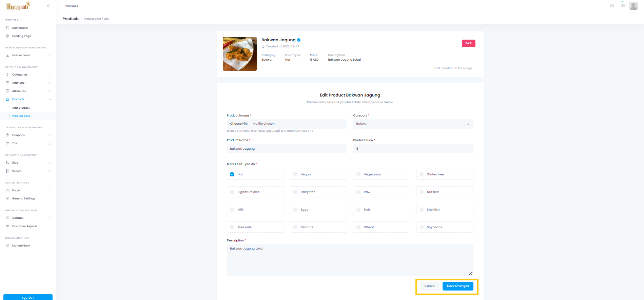Click the Dashboard icon in sidebar

(7, 28)
